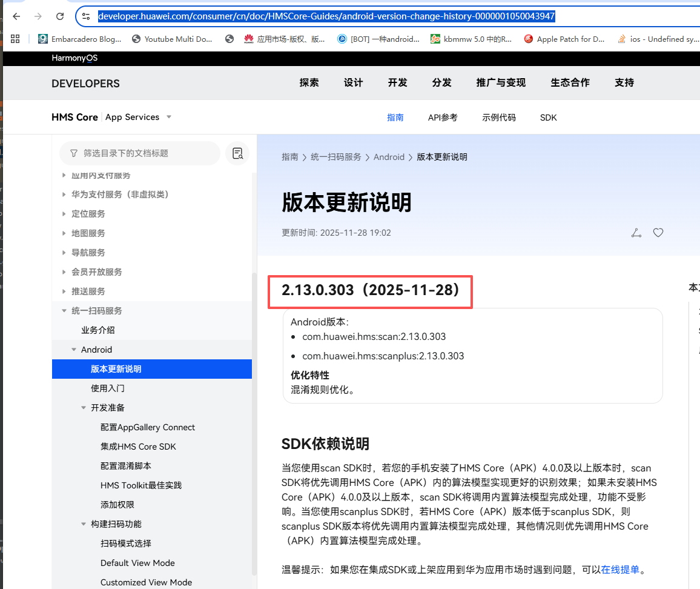Switch to the API参考 tab
The image size is (700, 589).
pos(443,118)
